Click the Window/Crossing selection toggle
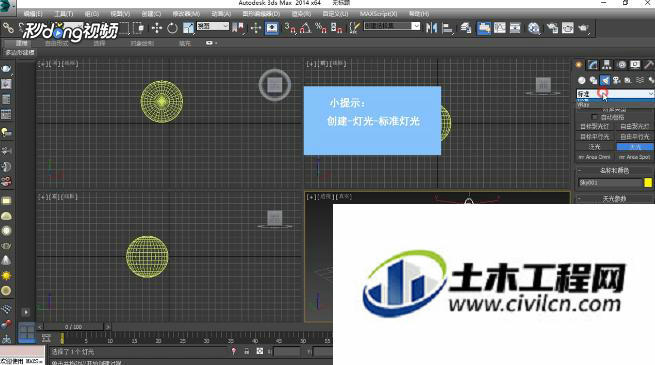The width and height of the screenshot is (655, 365). click(x=138, y=28)
